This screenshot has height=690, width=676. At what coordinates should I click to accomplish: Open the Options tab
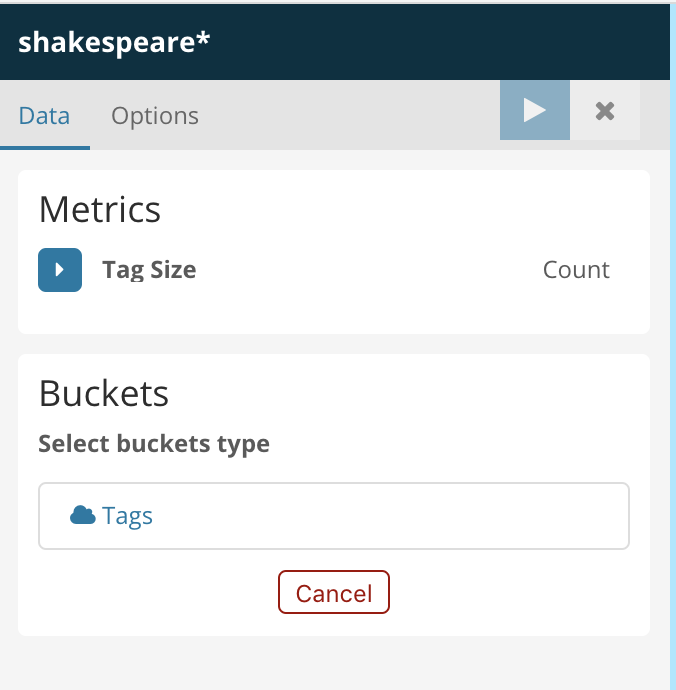(155, 116)
